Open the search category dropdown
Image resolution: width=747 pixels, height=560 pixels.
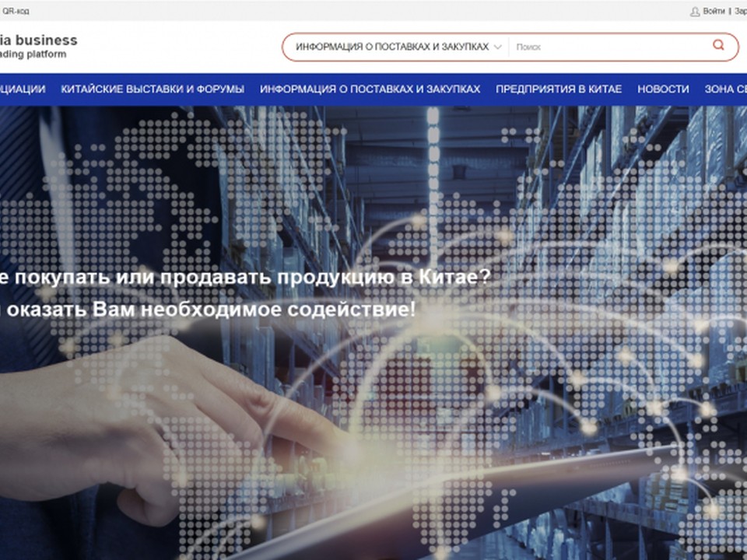click(x=398, y=47)
